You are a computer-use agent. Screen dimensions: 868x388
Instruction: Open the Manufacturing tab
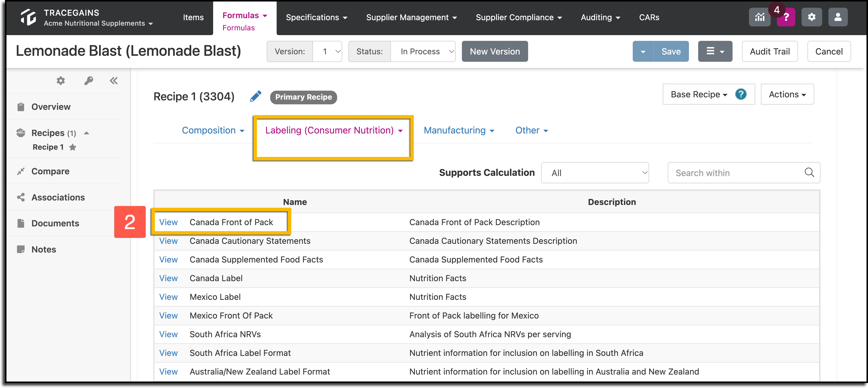[x=459, y=130]
